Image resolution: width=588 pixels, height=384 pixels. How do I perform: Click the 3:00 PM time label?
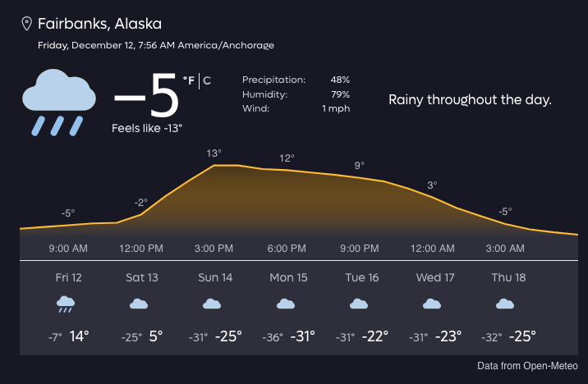click(215, 249)
